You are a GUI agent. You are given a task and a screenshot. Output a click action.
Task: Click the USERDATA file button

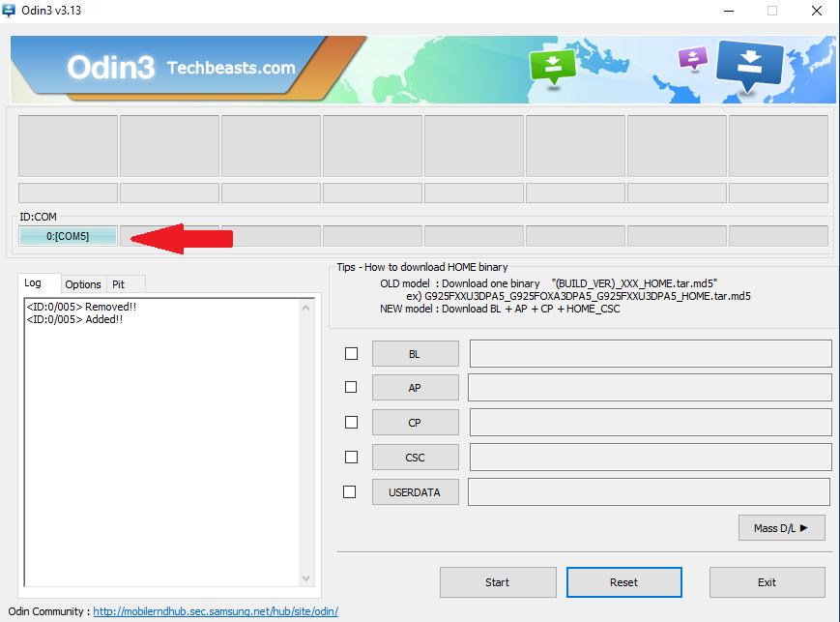[416, 492]
